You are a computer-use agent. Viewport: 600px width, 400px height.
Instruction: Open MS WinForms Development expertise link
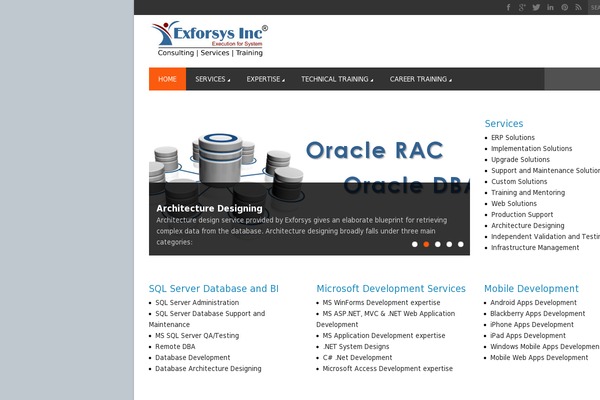381,302
